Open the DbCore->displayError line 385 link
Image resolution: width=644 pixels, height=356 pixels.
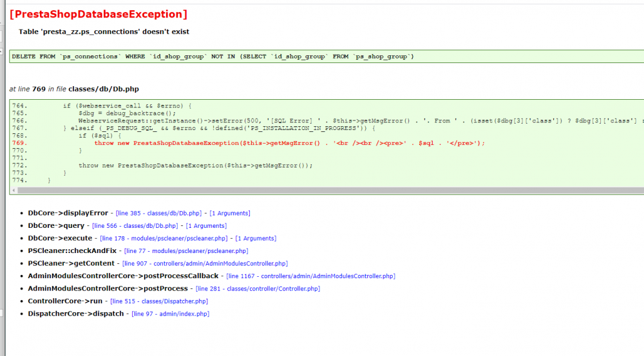(x=158, y=213)
